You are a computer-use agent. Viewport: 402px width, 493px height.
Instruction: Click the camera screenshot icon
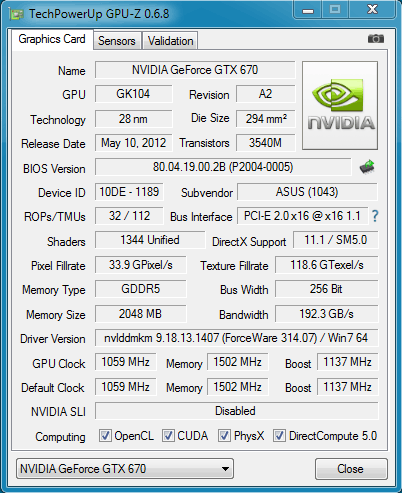click(376, 39)
